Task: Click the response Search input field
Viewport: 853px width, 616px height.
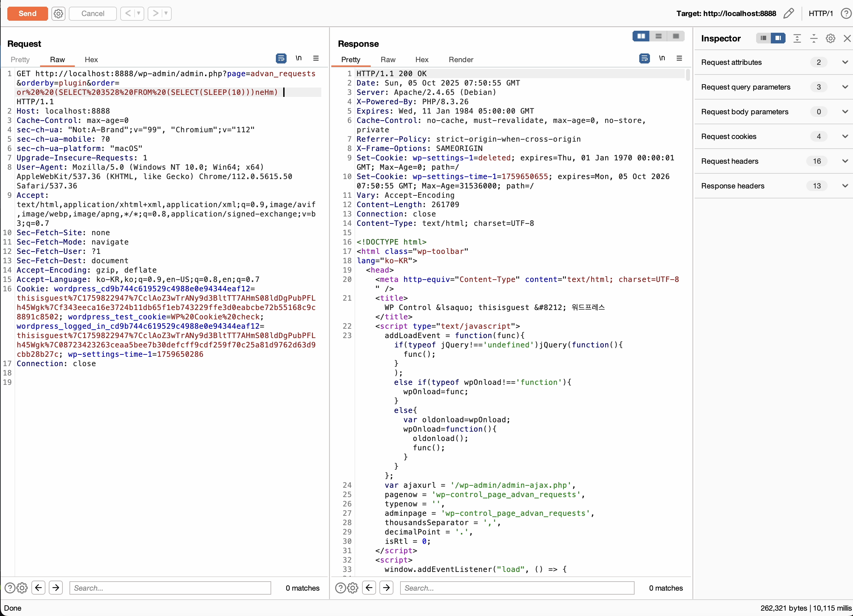Action: [x=517, y=587]
